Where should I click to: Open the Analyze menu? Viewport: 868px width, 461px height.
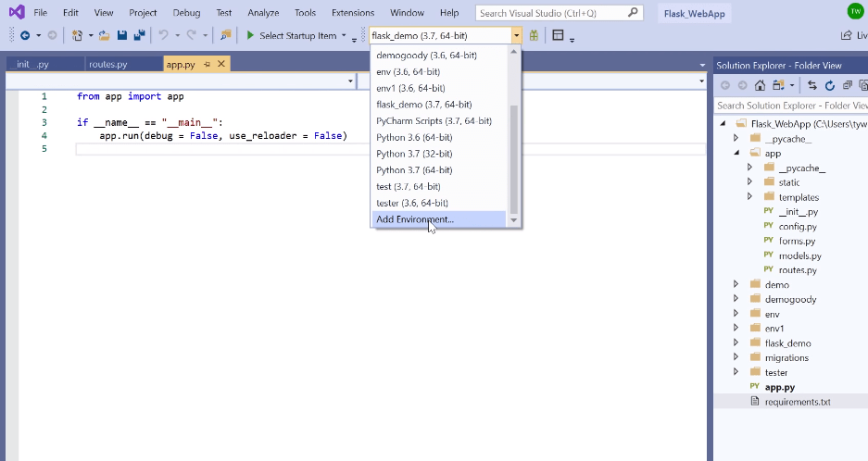(x=263, y=12)
